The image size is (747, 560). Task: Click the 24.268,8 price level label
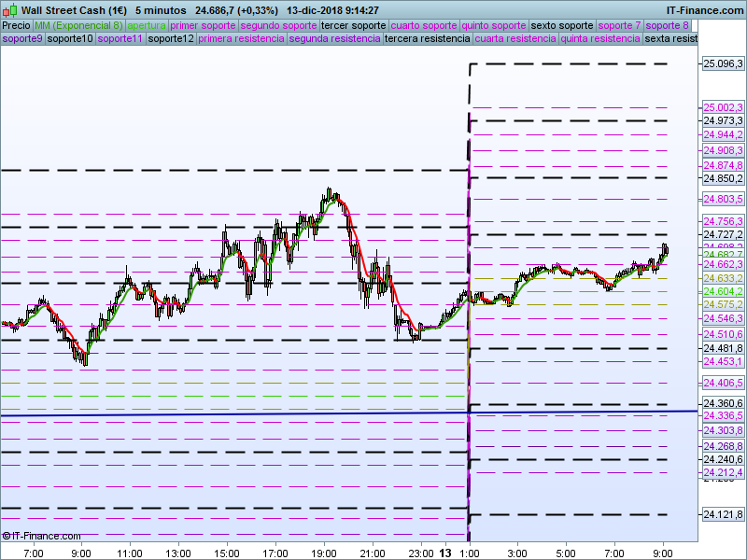tap(723, 446)
